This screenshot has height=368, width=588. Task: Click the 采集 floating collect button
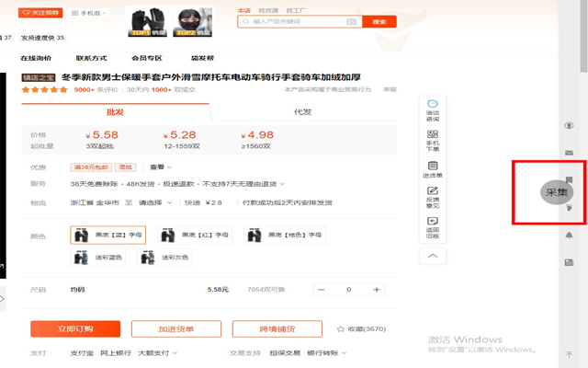[557, 192]
